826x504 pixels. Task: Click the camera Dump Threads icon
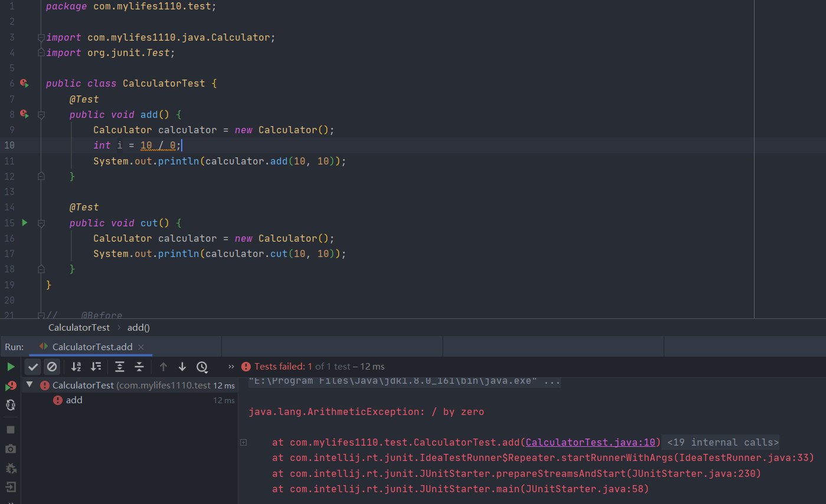pyautogui.click(x=11, y=449)
